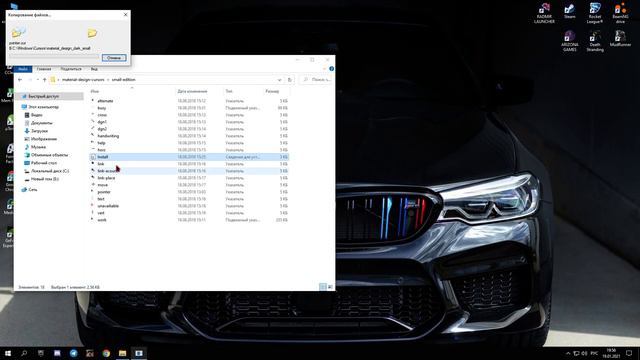Go back in Explorer navigation
This screenshot has width=640, height=360.
pyautogui.click(x=20, y=80)
